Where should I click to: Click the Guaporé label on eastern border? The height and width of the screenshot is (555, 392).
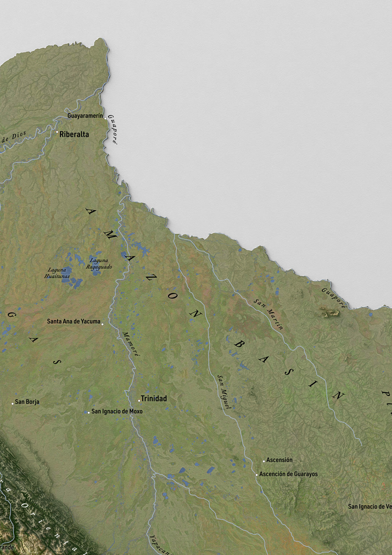(334, 298)
